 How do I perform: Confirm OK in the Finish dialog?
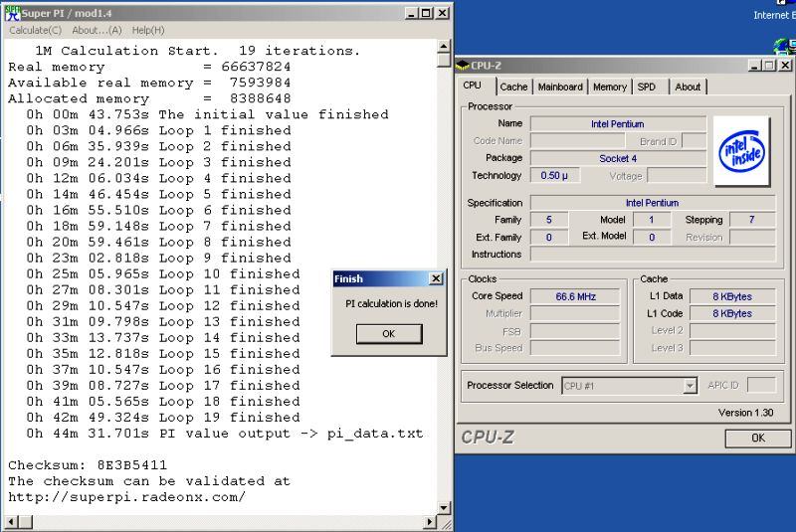(x=389, y=334)
